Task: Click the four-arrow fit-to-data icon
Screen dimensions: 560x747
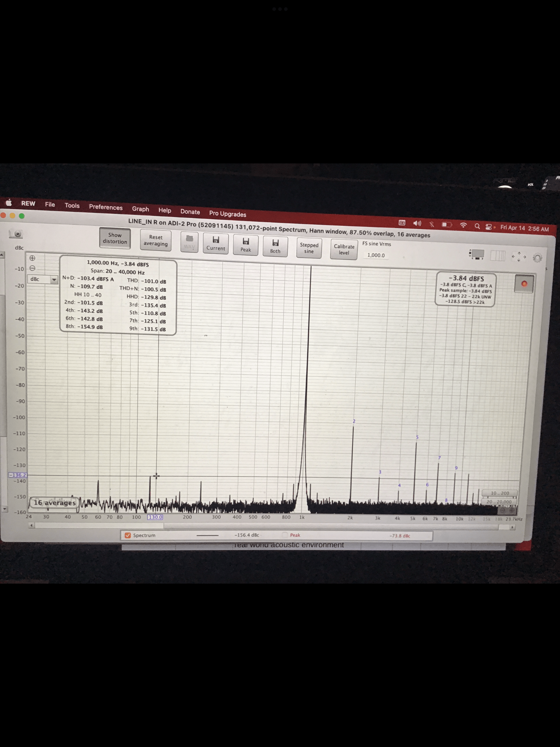Action: (519, 257)
